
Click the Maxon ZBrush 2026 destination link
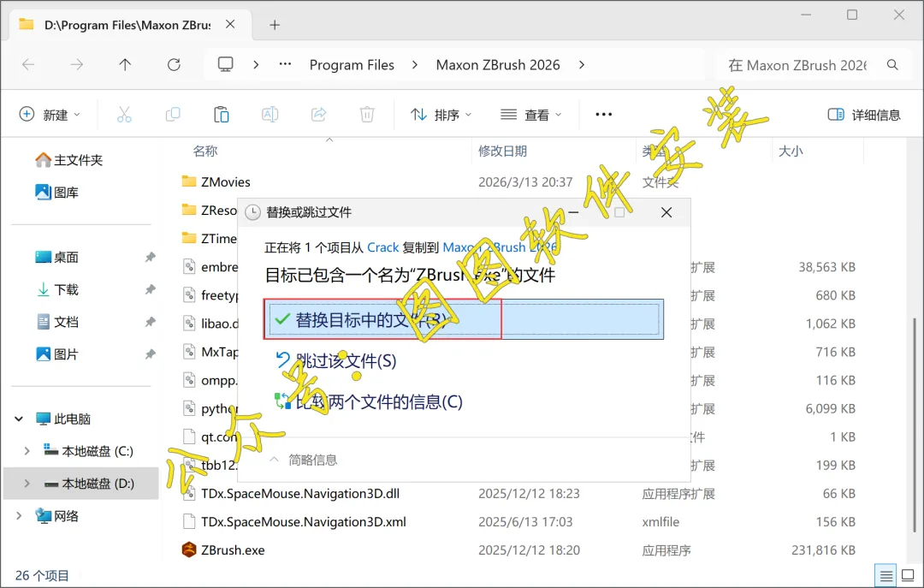pyautogui.click(x=500, y=247)
